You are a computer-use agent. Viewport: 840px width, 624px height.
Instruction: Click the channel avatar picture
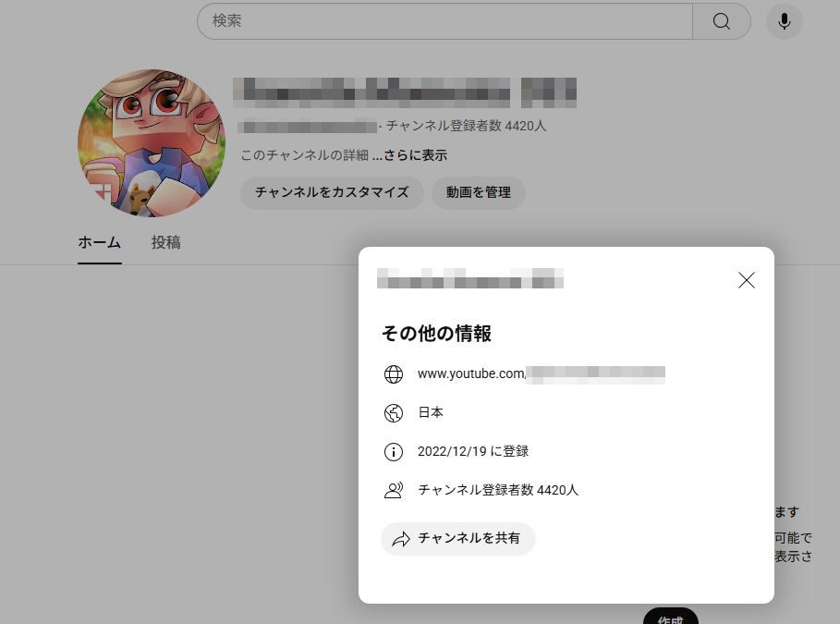click(152, 143)
